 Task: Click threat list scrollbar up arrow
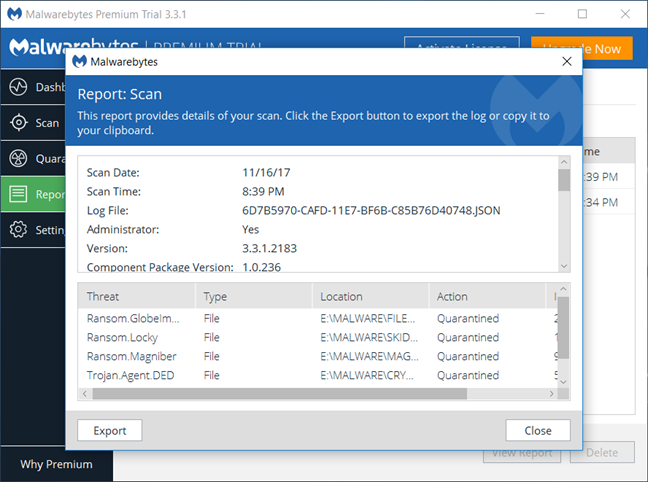[x=563, y=289]
